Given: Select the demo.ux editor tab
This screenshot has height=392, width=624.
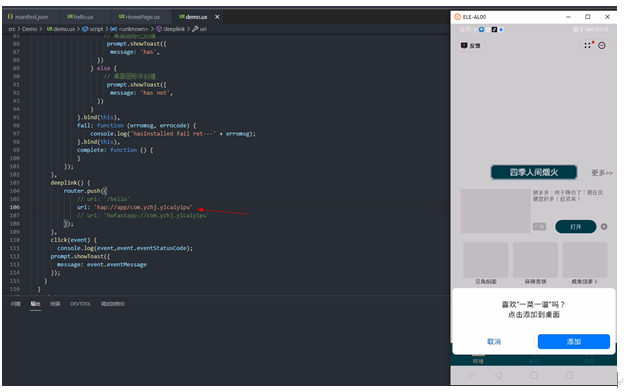Looking at the screenshot, I should (x=193, y=17).
